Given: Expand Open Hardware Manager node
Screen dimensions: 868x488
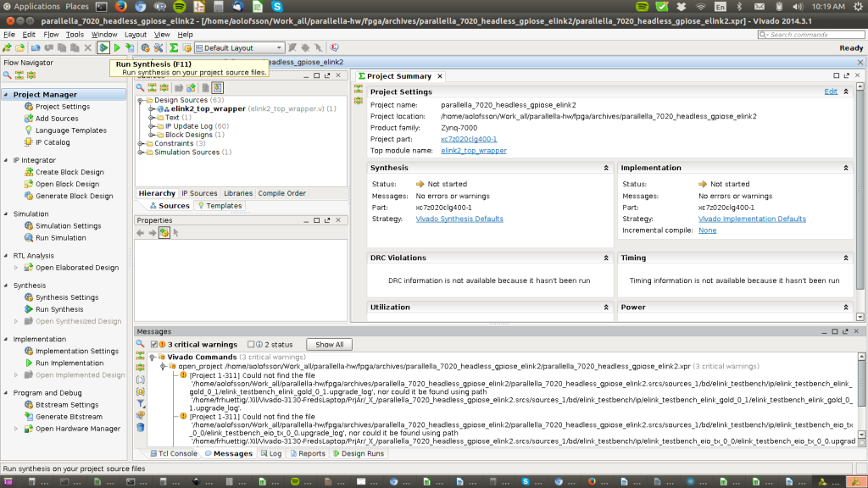Looking at the screenshot, I should point(16,429).
